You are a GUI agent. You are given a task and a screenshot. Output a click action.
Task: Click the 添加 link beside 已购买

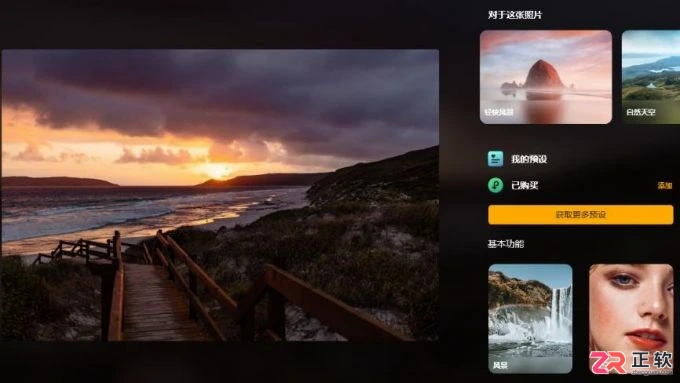pos(664,186)
